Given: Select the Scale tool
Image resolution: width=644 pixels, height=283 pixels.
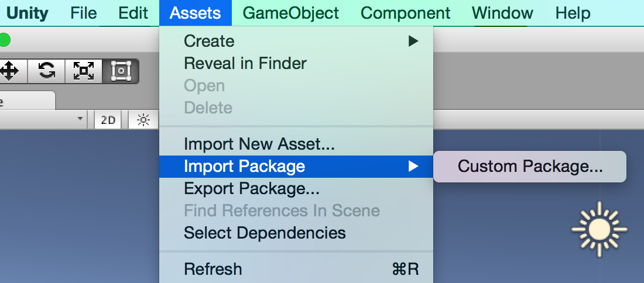Looking at the screenshot, I should 84,71.
